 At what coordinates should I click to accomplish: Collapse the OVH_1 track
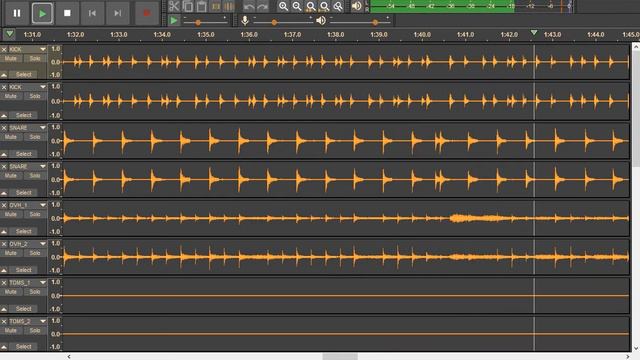pos(4,231)
